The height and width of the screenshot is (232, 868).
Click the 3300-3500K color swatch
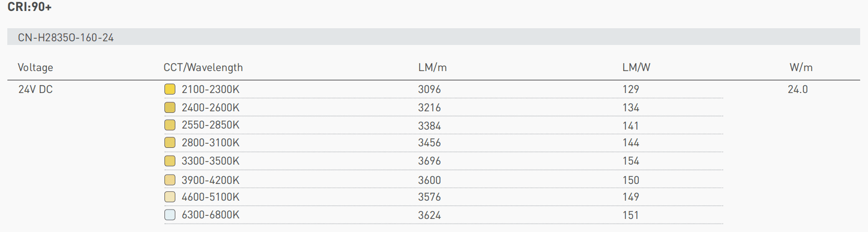(170, 161)
